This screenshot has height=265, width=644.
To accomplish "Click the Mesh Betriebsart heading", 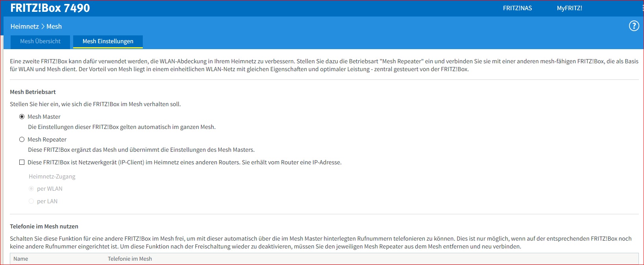I will [33, 92].
